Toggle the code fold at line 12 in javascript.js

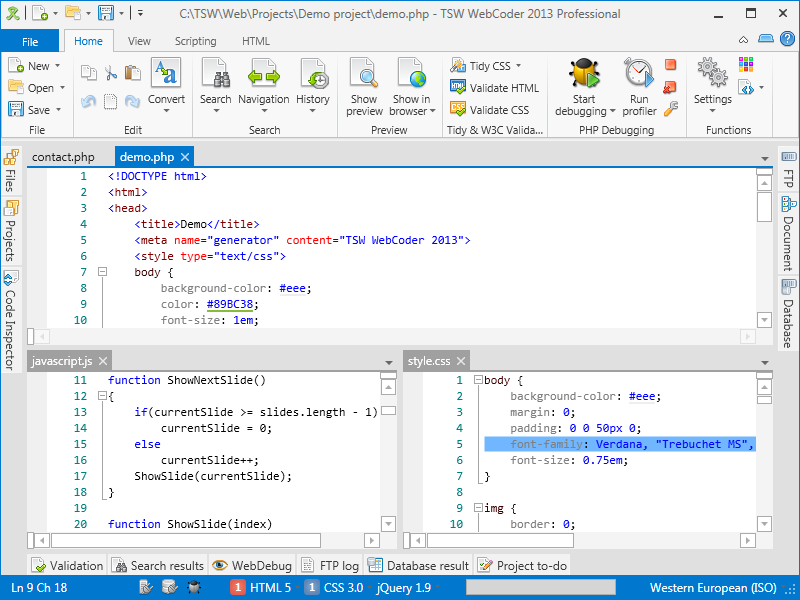tap(101, 396)
